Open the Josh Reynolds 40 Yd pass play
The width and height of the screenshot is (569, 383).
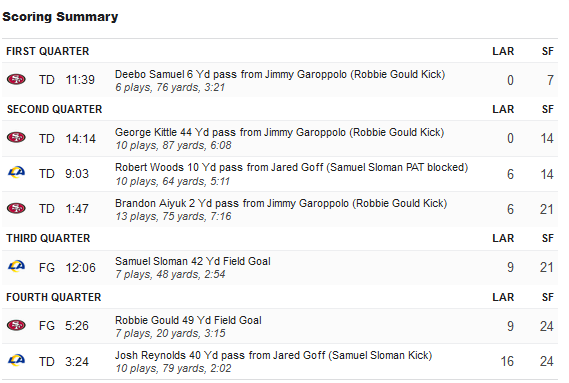tap(274, 355)
